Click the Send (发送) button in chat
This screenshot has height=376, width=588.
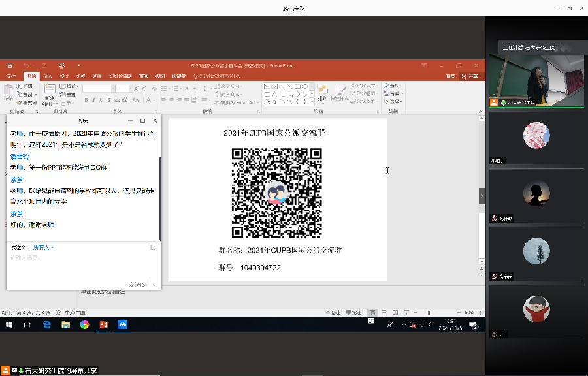[138, 285]
